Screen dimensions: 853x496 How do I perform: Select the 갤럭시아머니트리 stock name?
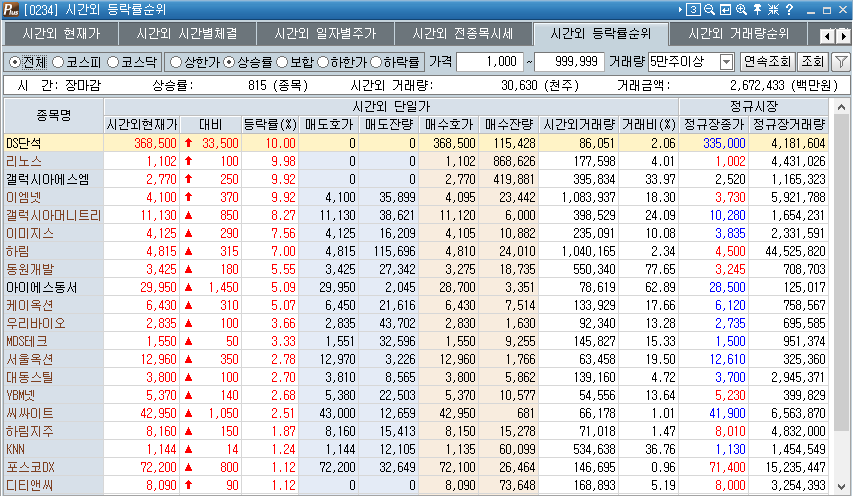point(53,215)
